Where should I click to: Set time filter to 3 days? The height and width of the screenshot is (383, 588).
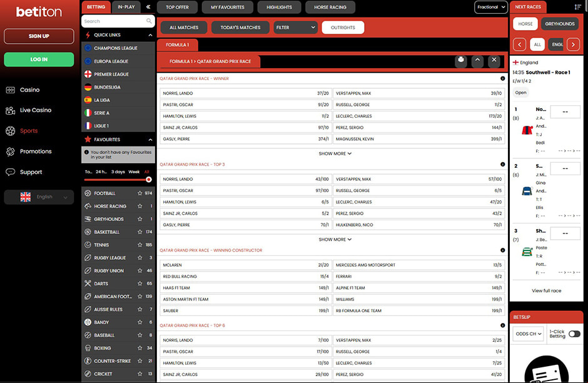coord(118,172)
